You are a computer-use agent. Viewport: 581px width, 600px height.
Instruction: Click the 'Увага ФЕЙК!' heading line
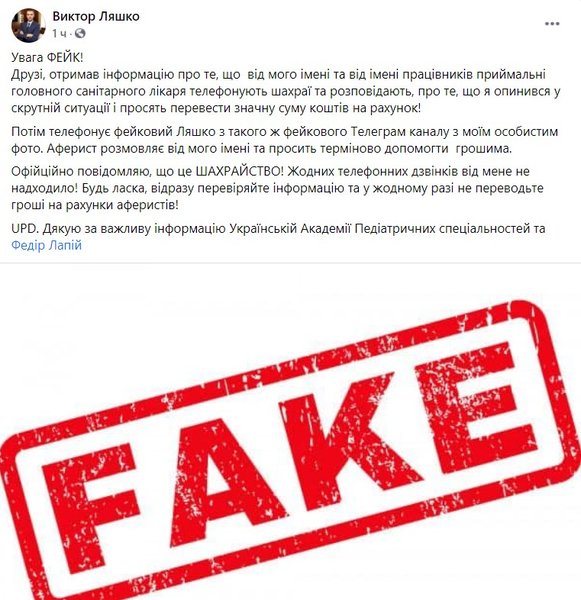coord(47,57)
